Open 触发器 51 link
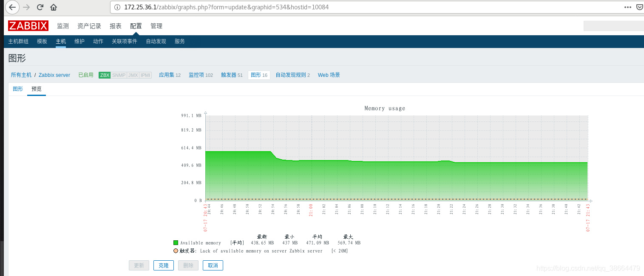Viewport: 644px width, 276px height. [x=232, y=75]
